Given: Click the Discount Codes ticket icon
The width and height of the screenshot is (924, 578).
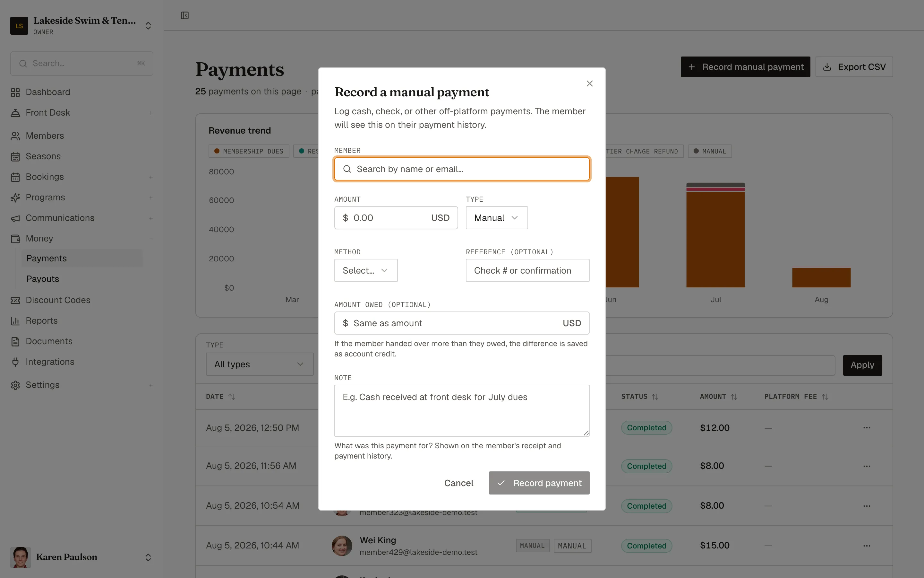Looking at the screenshot, I should click(15, 300).
